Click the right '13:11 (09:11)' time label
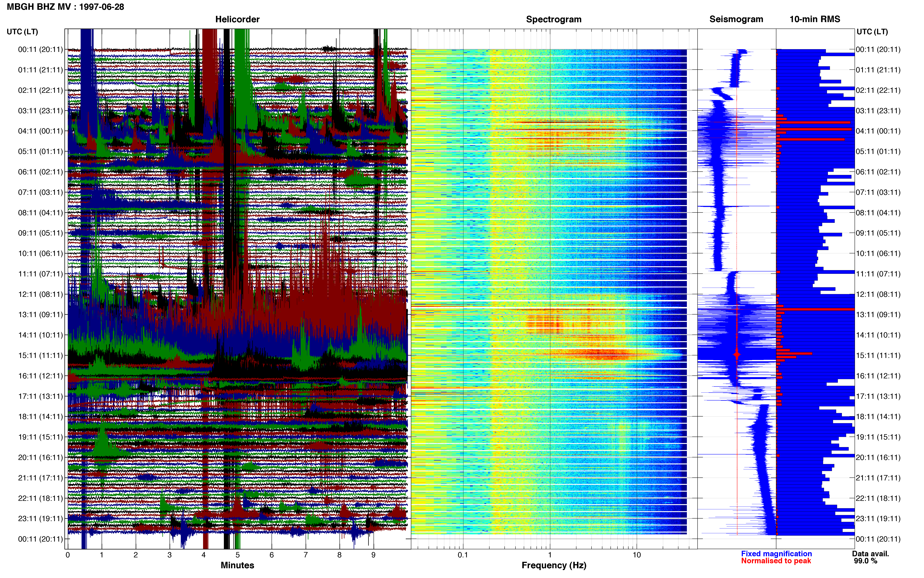924x578 pixels. 878,315
